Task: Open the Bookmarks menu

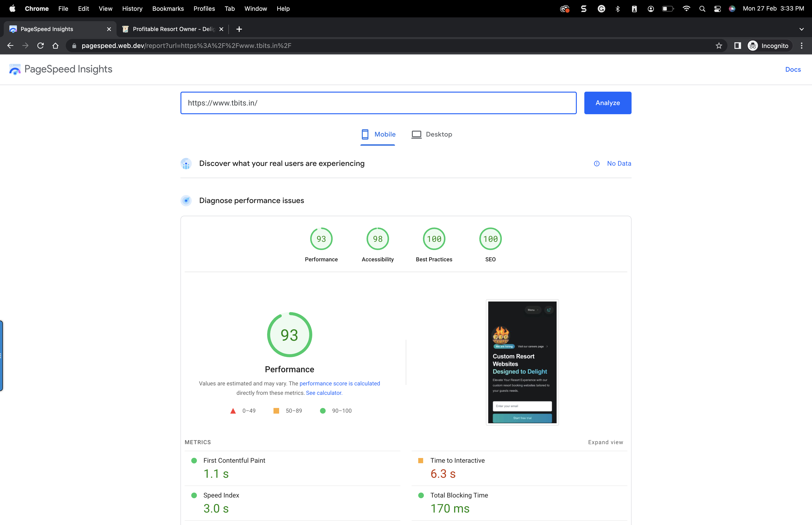Action: [168, 8]
